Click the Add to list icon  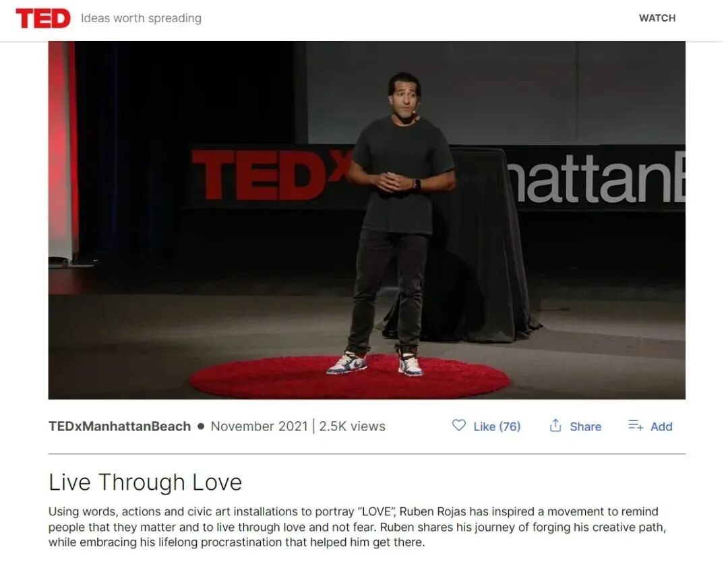click(636, 426)
